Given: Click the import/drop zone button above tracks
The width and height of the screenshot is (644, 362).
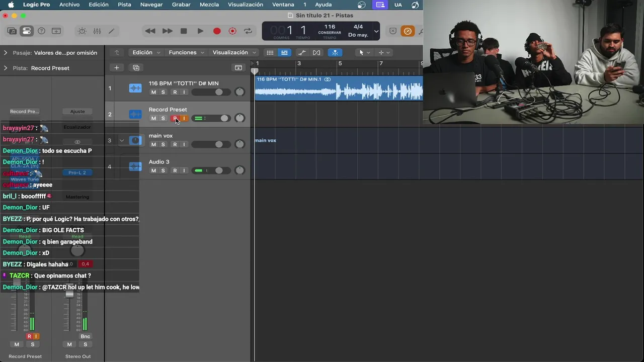Looking at the screenshot, I should pos(238,68).
